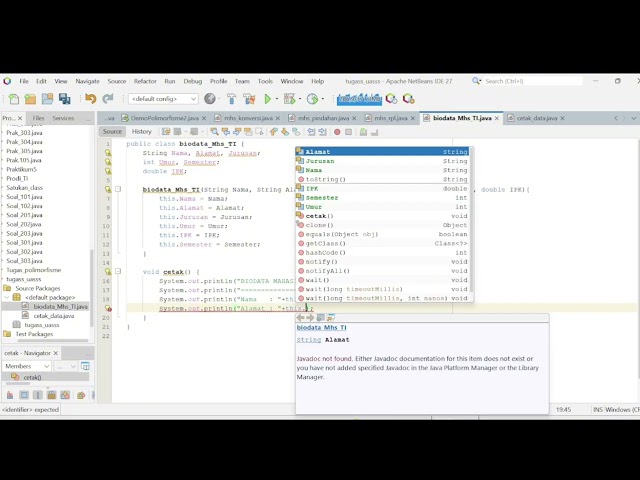This screenshot has width=640, height=480.
Task: Click the error lightbulb icon on line 19
Action: [x=108, y=308]
